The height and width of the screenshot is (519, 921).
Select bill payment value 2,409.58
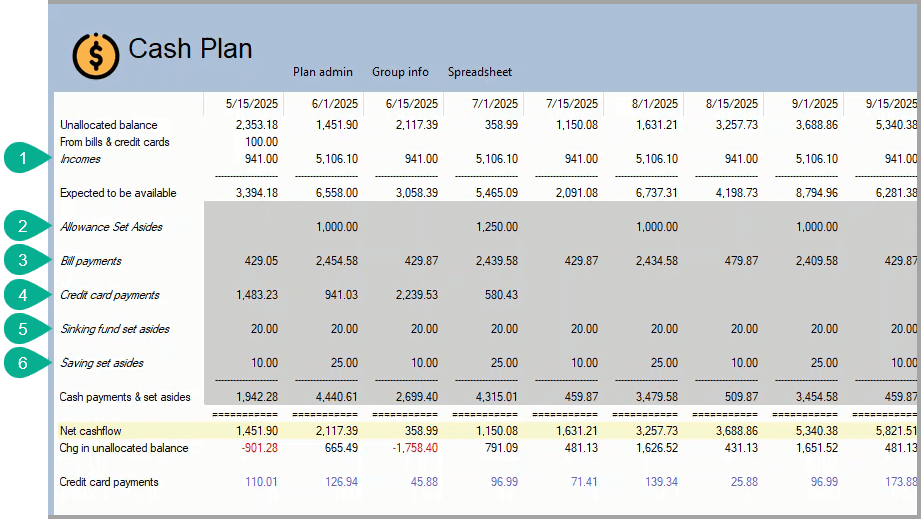pyautogui.click(x=816, y=261)
